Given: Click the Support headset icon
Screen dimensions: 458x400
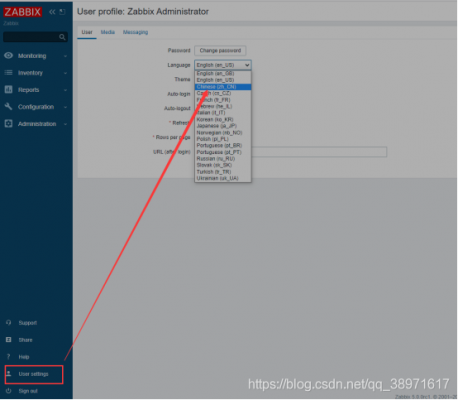Looking at the screenshot, I should pos(9,322).
